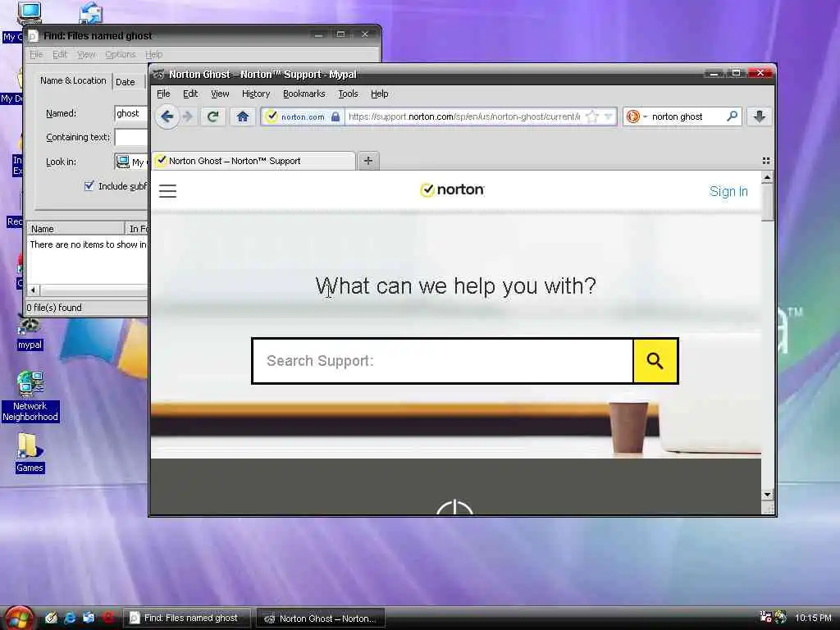Image resolution: width=840 pixels, height=630 pixels.
Task: Click the first system tray icon
Action: [765, 617]
